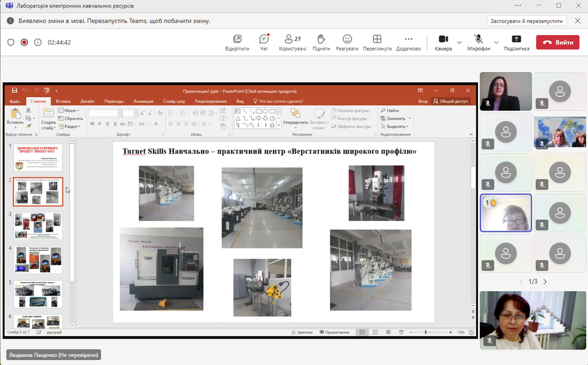The image size is (588, 365).
Task: Open the Переглянути view menu
Action: (377, 39)
